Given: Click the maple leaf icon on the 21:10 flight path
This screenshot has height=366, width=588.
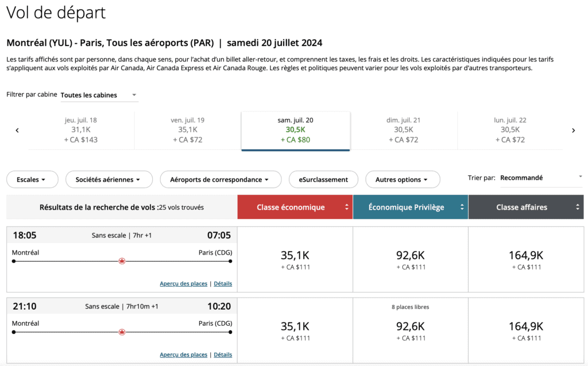Looking at the screenshot, I should tap(122, 331).
